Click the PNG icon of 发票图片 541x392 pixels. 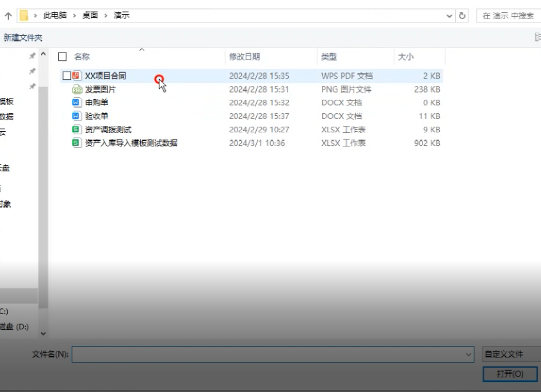77,90
